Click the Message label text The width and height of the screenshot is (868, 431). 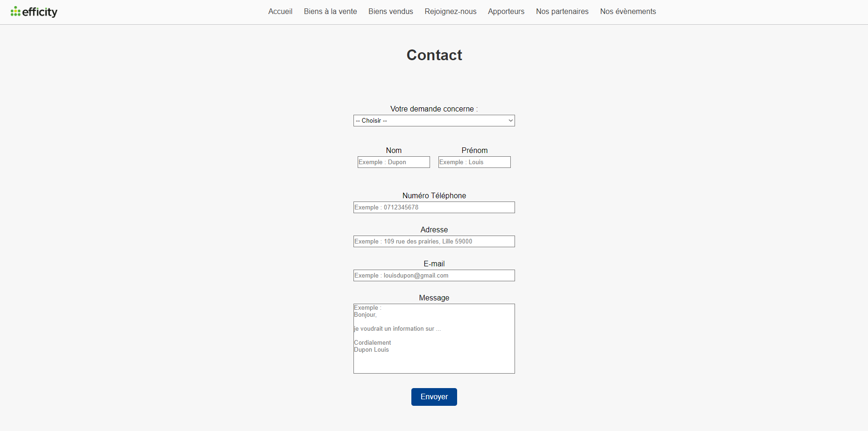point(434,298)
